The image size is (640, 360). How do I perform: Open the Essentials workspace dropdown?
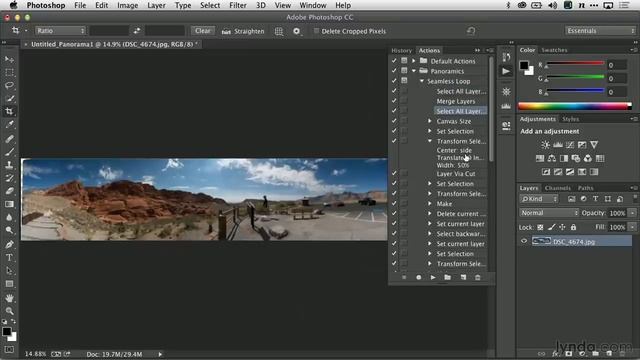coord(600,31)
